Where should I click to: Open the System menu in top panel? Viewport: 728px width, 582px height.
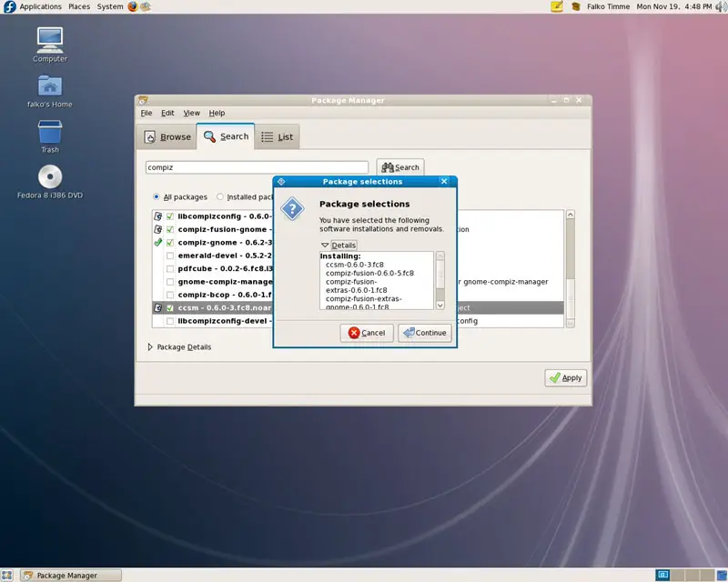pos(109,6)
